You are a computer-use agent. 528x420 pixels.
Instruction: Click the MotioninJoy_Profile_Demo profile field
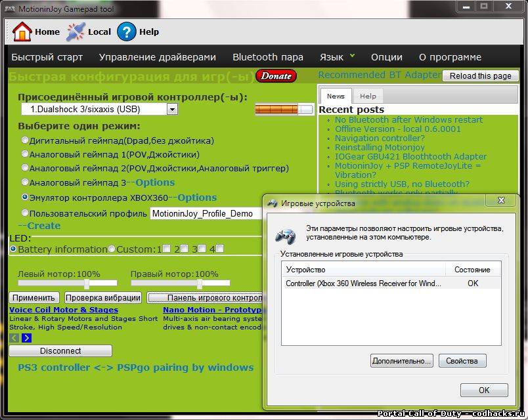point(206,213)
